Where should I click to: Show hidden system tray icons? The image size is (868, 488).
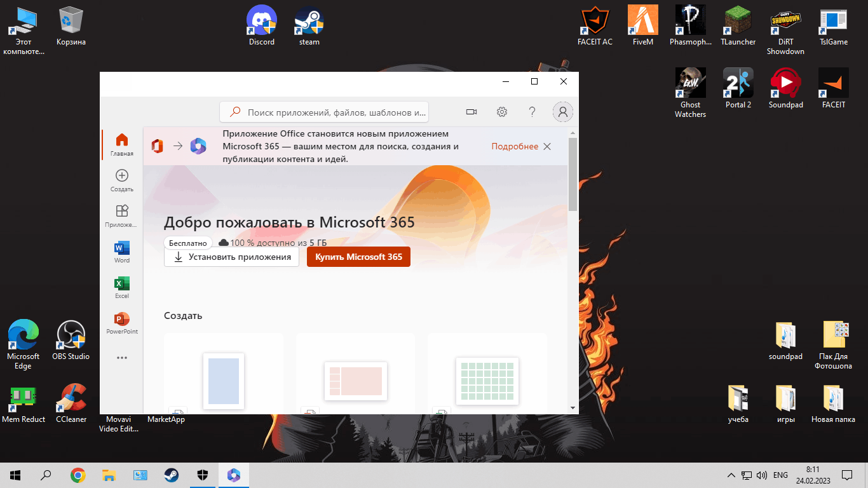[x=731, y=475]
